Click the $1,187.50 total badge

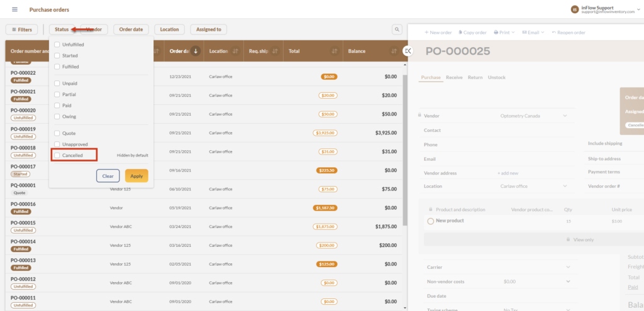[x=325, y=208]
